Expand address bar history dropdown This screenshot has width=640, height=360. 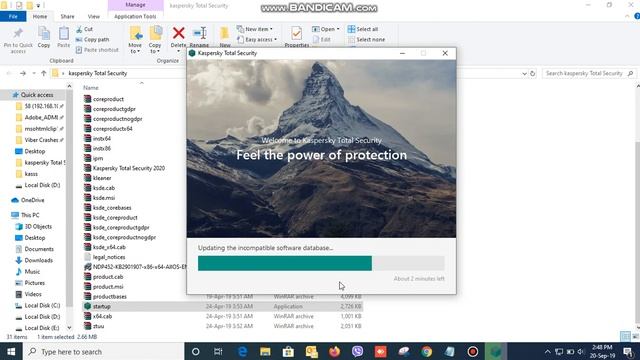(x=524, y=73)
